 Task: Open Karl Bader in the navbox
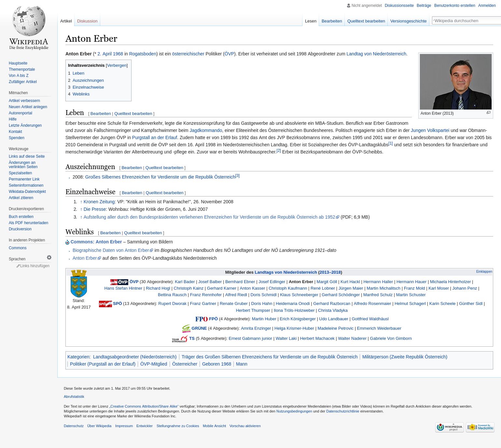coord(185,282)
